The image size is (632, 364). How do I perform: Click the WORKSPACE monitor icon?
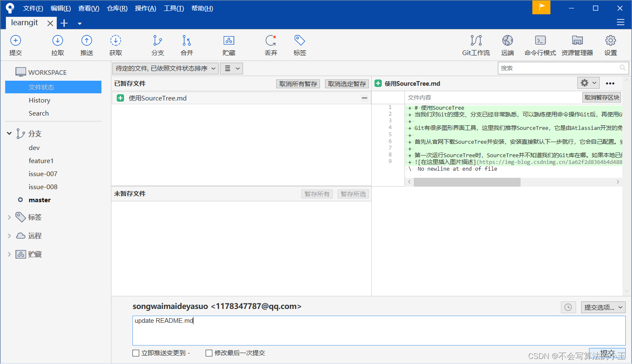(21, 72)
